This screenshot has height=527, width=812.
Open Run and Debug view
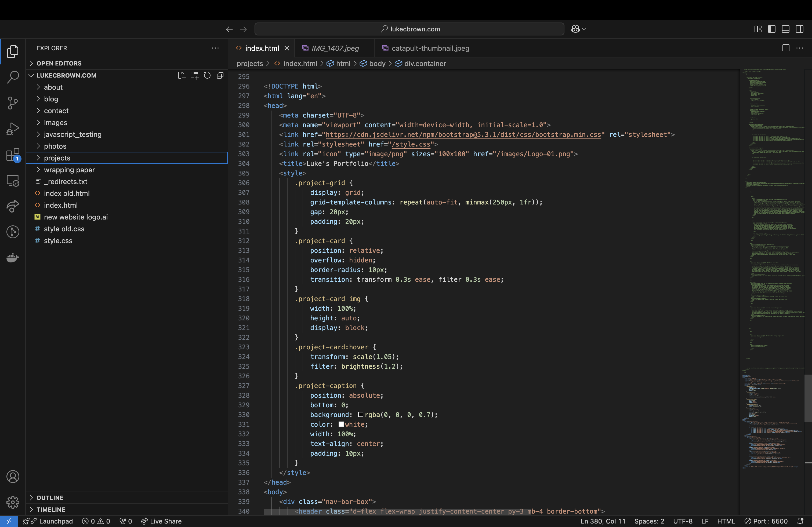[13, 129]
